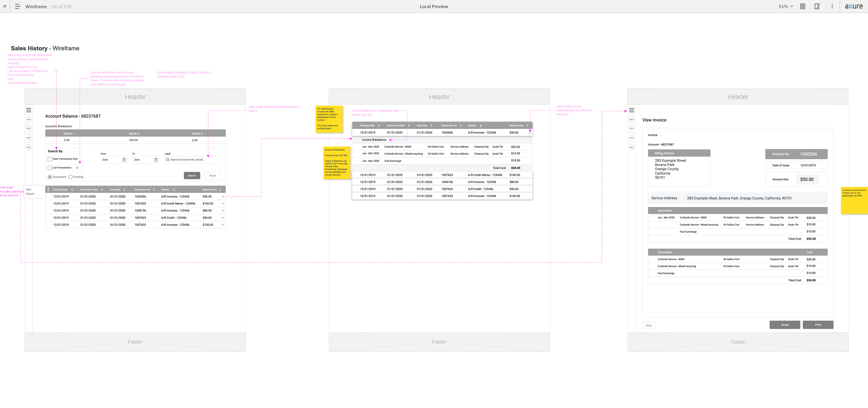Viewport: 868px width, 408px height.
Task: Expand last A/R Invoices $100.00 row in Account Balance table
Action: point(223,225)
